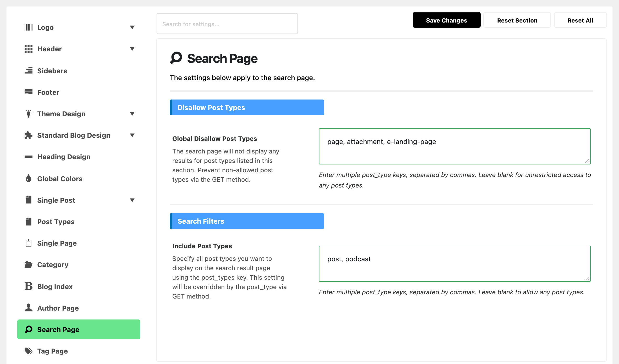Focus the Search for settings field
The image size is (619, 364).
pyautogui.click(x=227, y=24)
